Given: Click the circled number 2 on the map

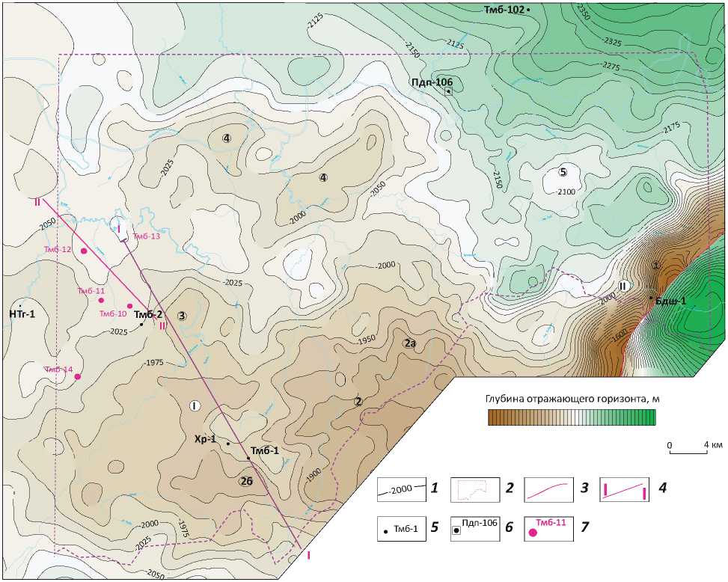Looking at the screenshot, I should (358, 402).
